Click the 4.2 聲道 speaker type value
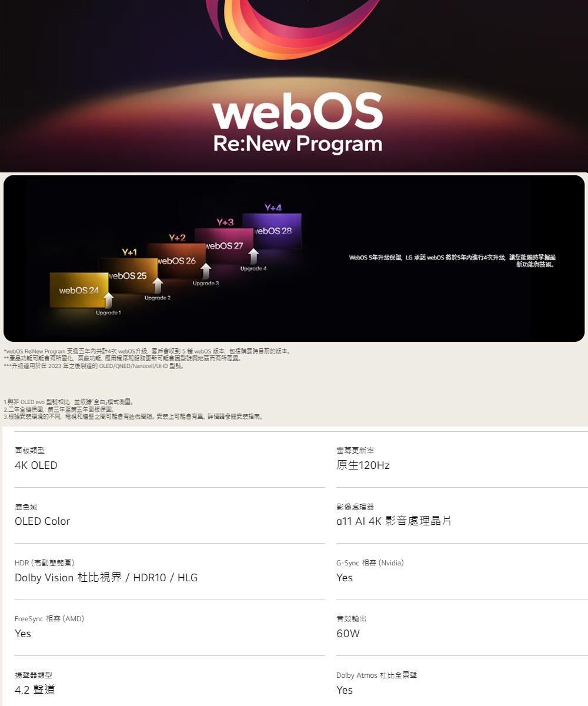 [x=35, y=690]
